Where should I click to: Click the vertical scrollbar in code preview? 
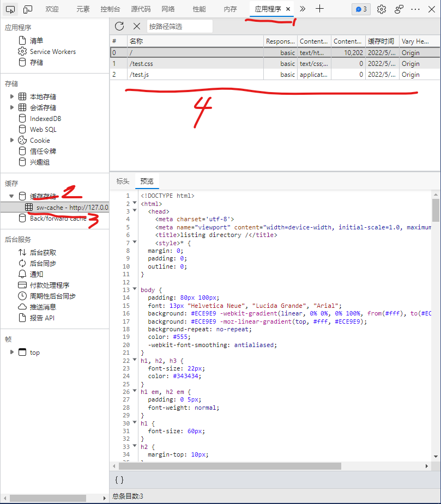pos(436,209)
